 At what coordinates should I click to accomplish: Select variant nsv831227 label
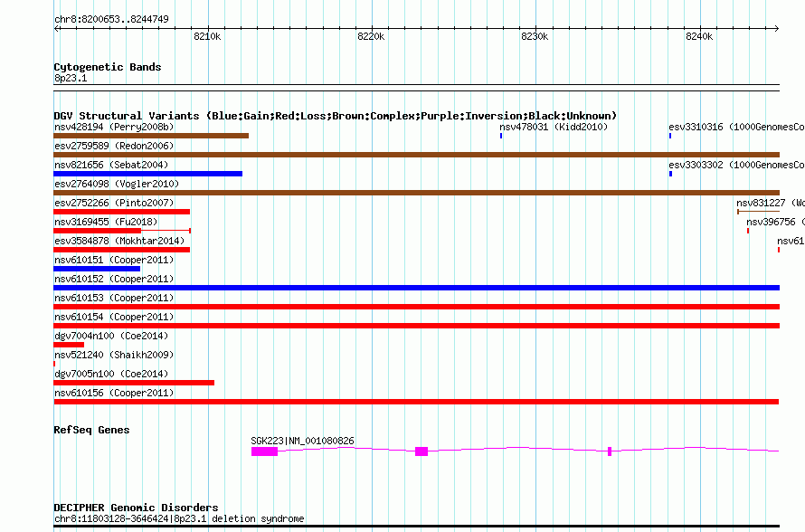770,203
